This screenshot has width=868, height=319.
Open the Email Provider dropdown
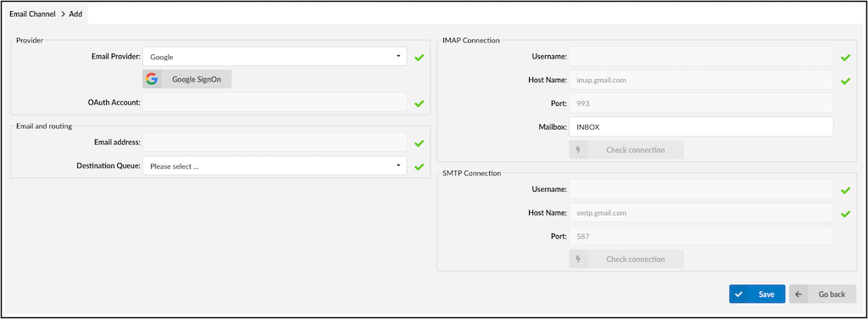click(275, 57)
